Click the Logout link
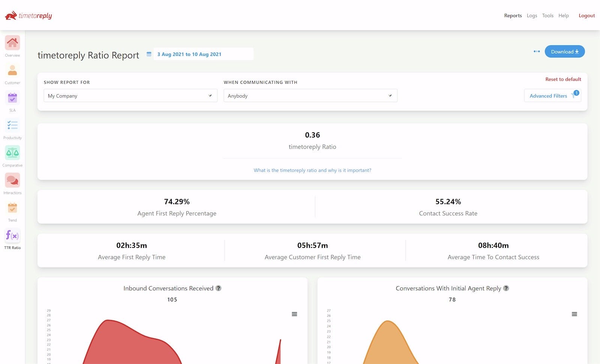Screen dimensions: 600x364 point(587,15)
